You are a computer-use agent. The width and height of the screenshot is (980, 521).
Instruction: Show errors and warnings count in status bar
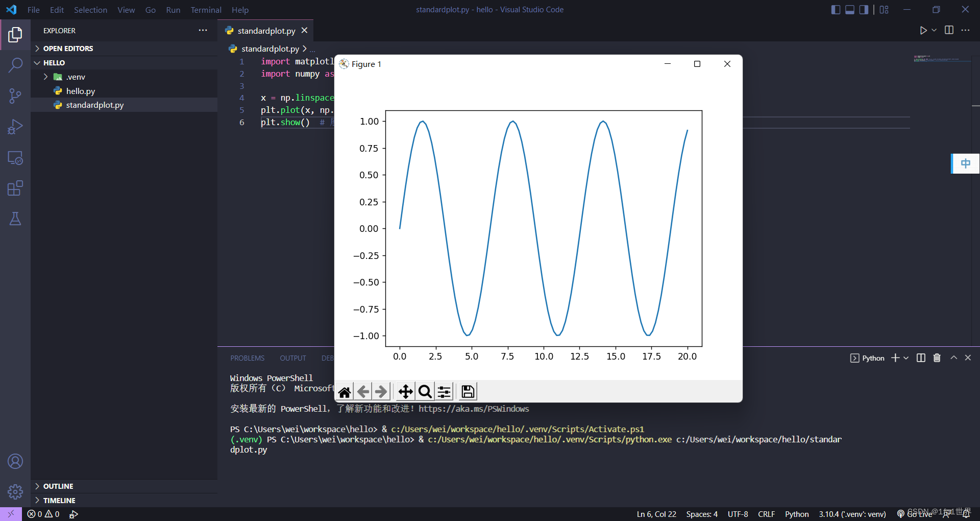pyautogui.click(x=43, y=514)
